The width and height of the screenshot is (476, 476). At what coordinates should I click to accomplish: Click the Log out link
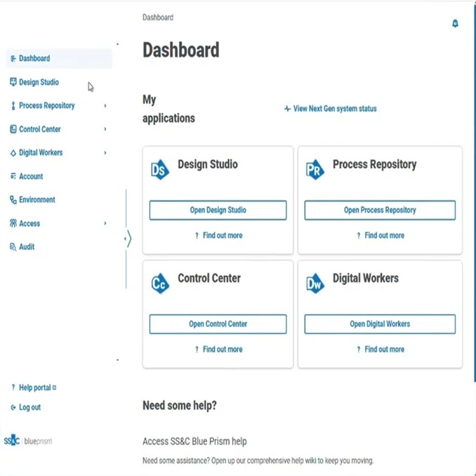pos(26,407)
